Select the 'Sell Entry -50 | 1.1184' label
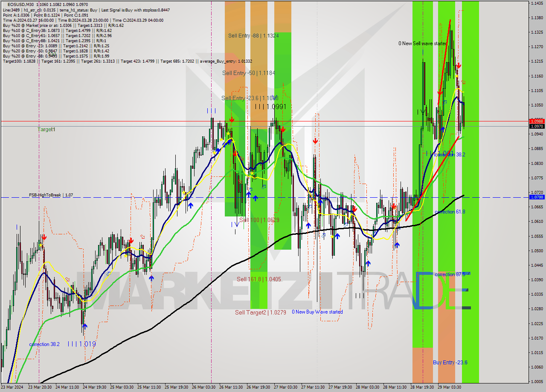This screenshot has width=546, height=392. (x=249, y=73)
